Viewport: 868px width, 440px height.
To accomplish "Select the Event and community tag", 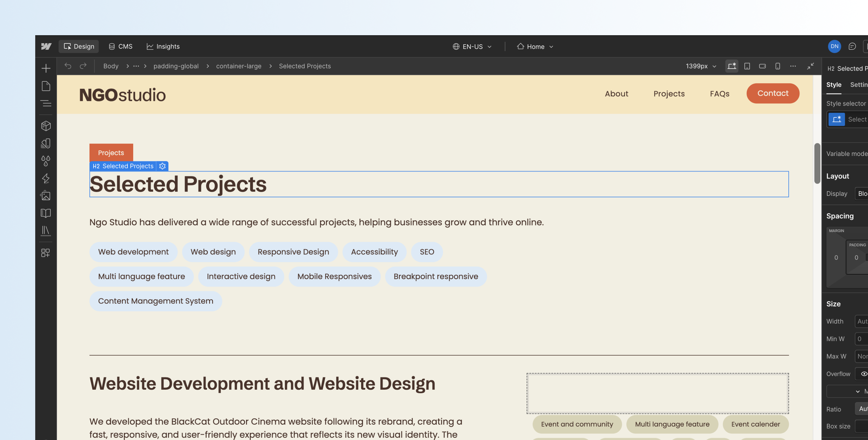I will pyautogui.click(x=577, y=424).
